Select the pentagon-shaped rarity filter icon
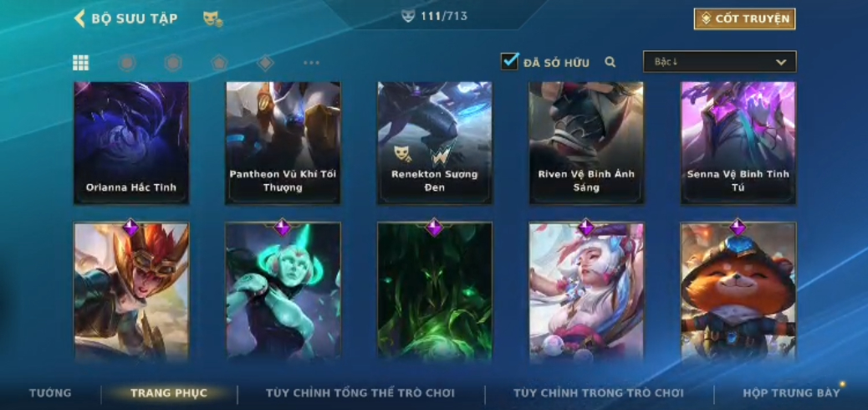 pyautogui.click(x=219, y=63)
